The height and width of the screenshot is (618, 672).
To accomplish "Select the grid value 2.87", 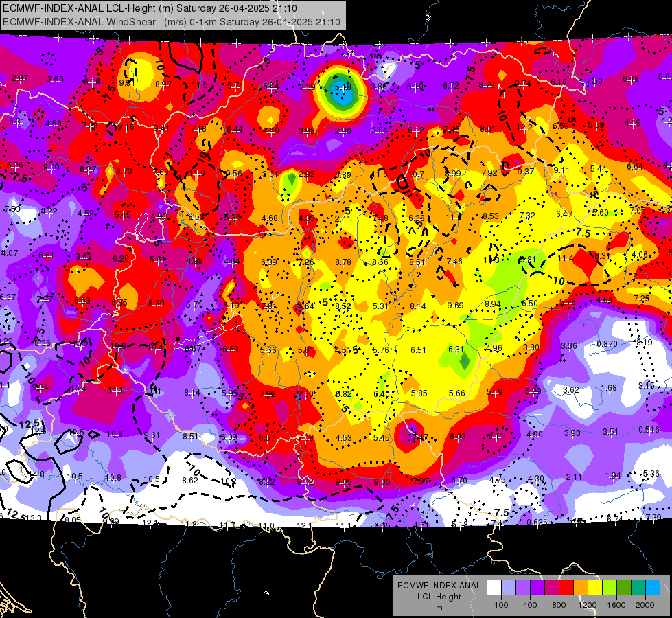I will coord(20,78).
